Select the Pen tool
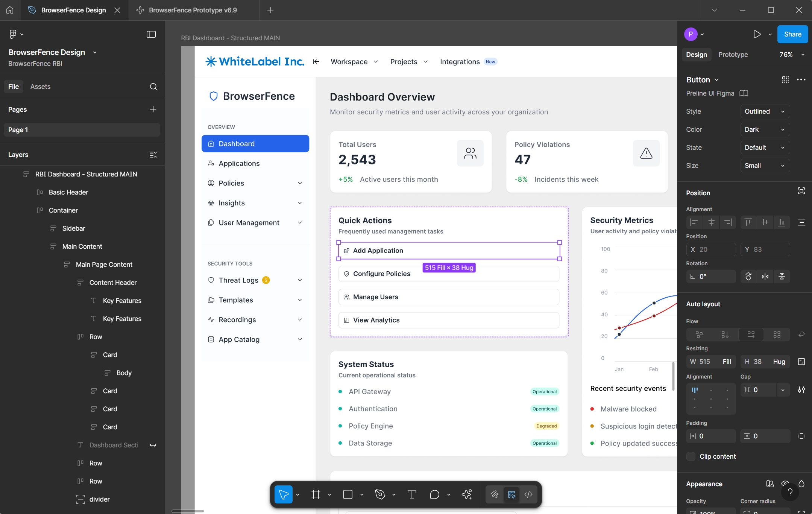Screen dimensions: 812x514 point(379,494)
